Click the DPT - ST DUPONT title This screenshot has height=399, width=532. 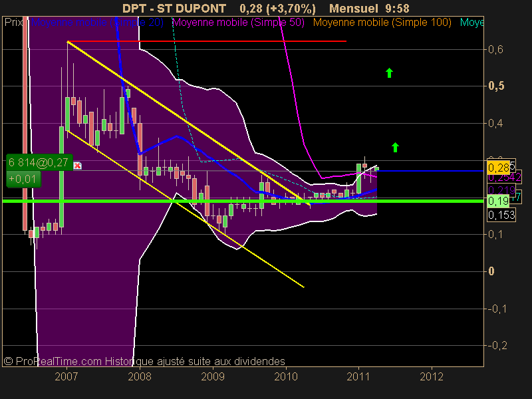click(174, 8)
